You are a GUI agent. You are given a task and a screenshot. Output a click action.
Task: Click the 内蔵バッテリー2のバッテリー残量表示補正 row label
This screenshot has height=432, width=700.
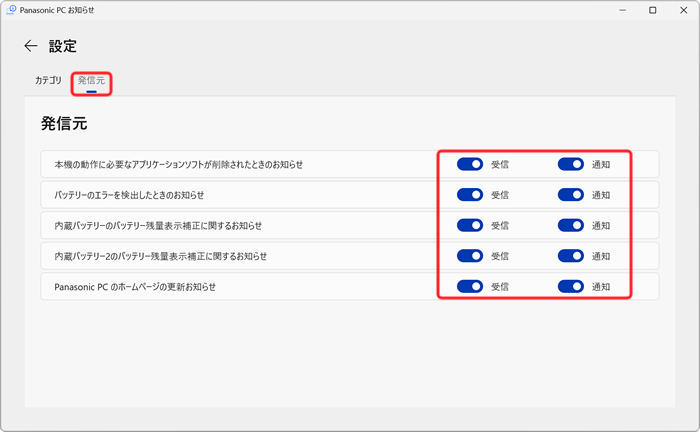tap(160, 256)
